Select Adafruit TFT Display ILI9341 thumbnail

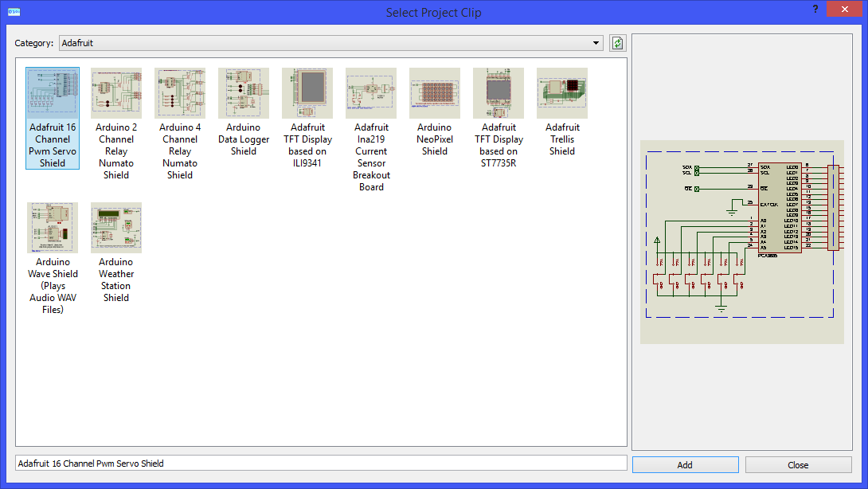307,93
